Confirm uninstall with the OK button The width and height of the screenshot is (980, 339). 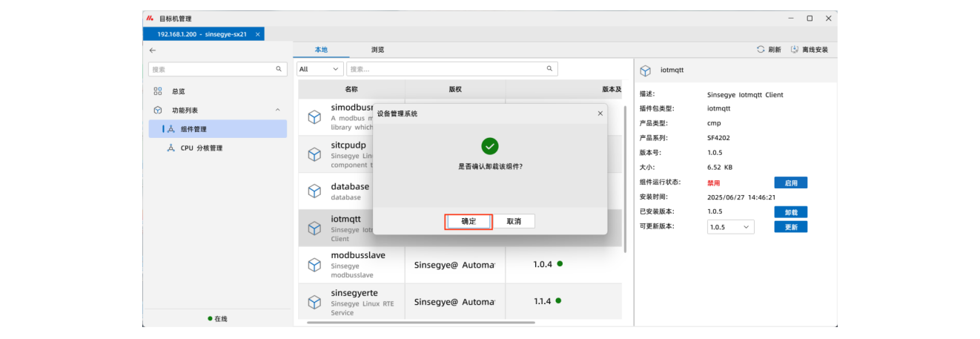tap(469, 221)
